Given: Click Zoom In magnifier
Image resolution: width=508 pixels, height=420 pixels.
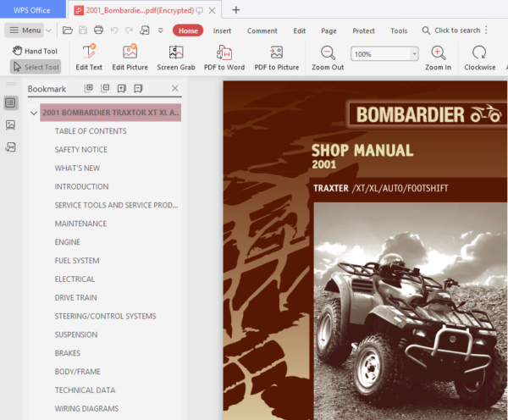Looking at the screenshot, I should [438, 58].
